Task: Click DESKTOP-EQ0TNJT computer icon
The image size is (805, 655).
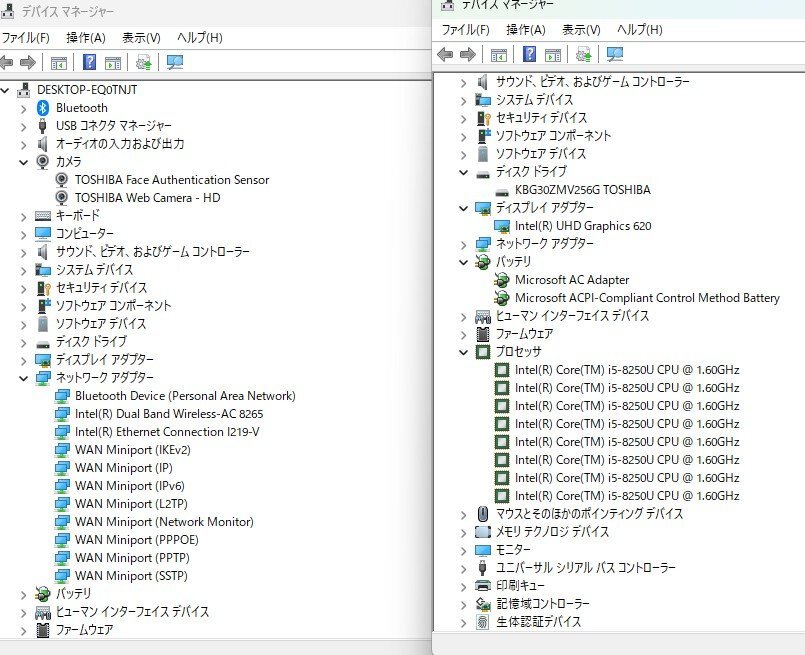Action: [x=24, y=90]
